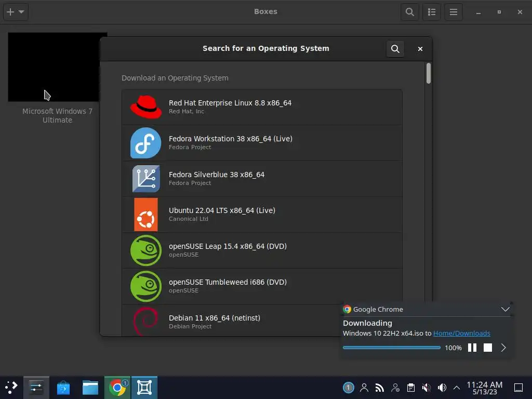
Task: Click the OS list vertical scrollbar
Action: tap(429, 73)
